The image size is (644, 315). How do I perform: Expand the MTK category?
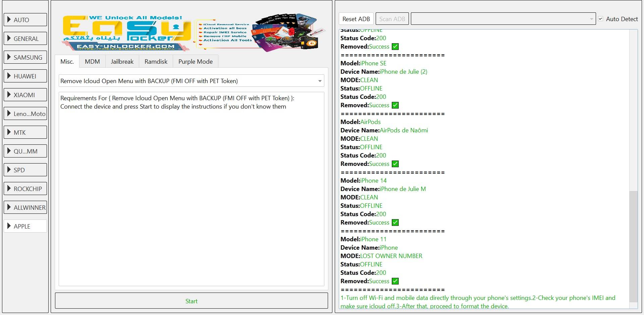coord(25,132)
